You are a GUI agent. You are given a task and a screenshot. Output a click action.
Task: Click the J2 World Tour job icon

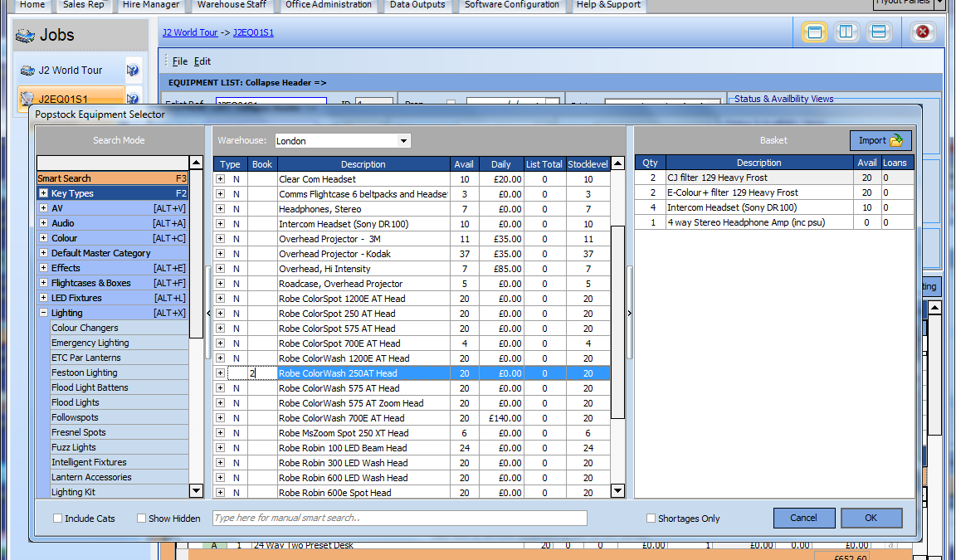(27, 71)
